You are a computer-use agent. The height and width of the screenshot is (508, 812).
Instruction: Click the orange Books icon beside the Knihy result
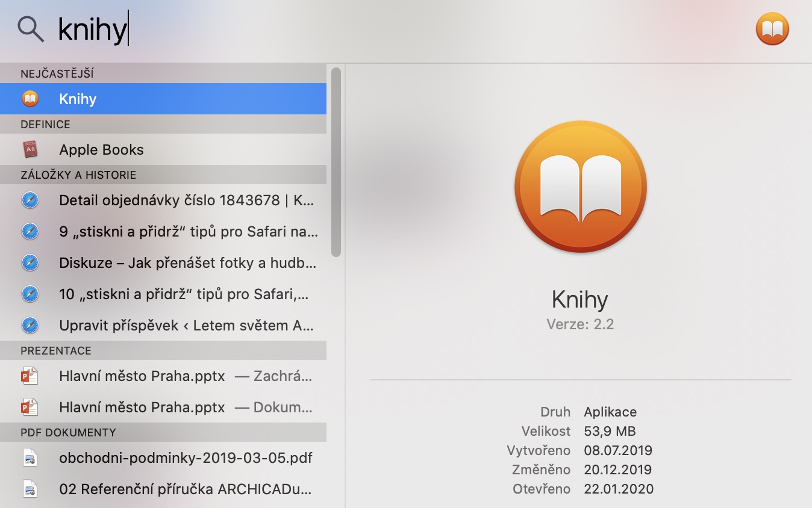(x=30, y=99)
